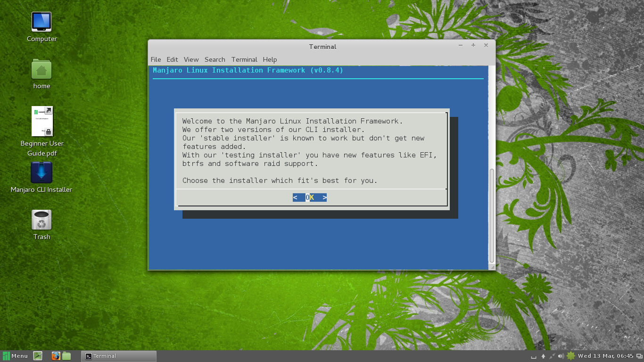
Task: Click 'Manjaro Linux Installation Framework (v0.8.4)' header text
Action: (x=248, y=70)
